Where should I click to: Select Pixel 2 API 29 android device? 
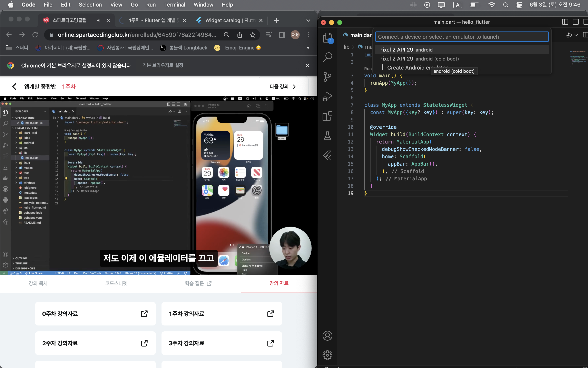(462, 50)
